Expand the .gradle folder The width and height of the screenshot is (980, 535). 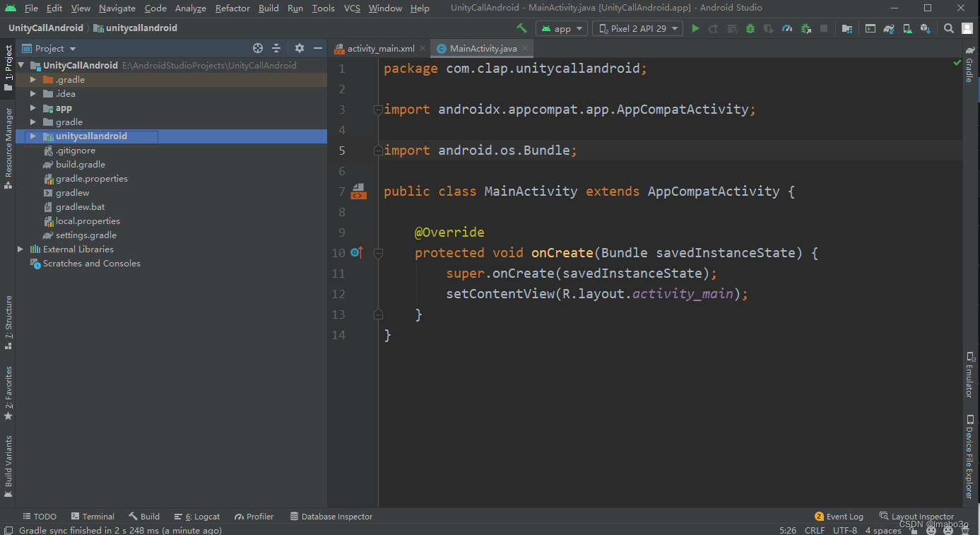tap(33, 80)
